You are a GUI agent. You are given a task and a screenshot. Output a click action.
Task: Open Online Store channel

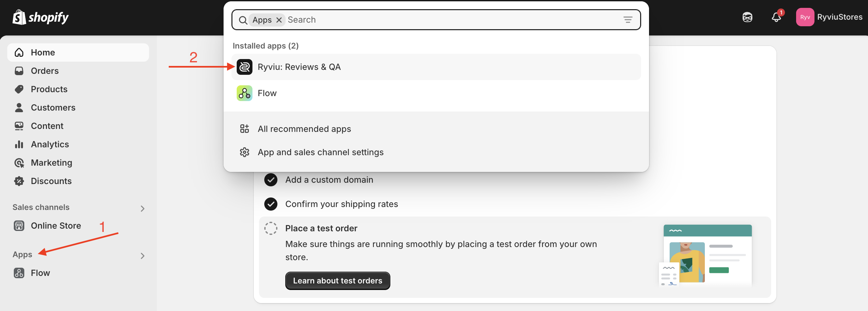point(78,225)
